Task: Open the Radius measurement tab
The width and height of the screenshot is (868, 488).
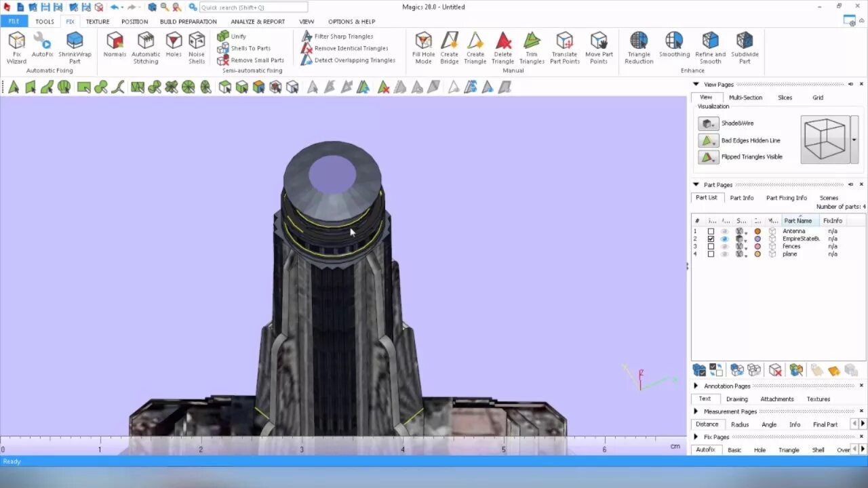Action: pos(740,424)
